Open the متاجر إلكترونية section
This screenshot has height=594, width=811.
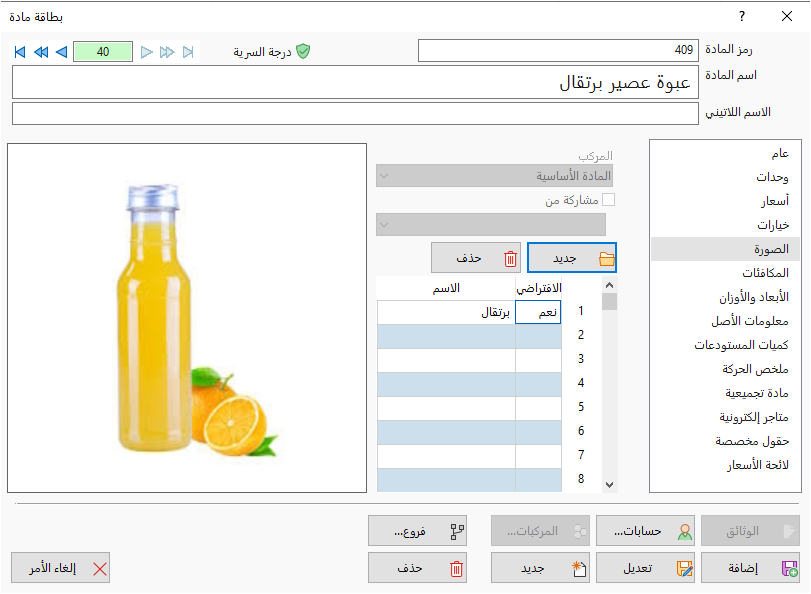[x=726, y=417]
